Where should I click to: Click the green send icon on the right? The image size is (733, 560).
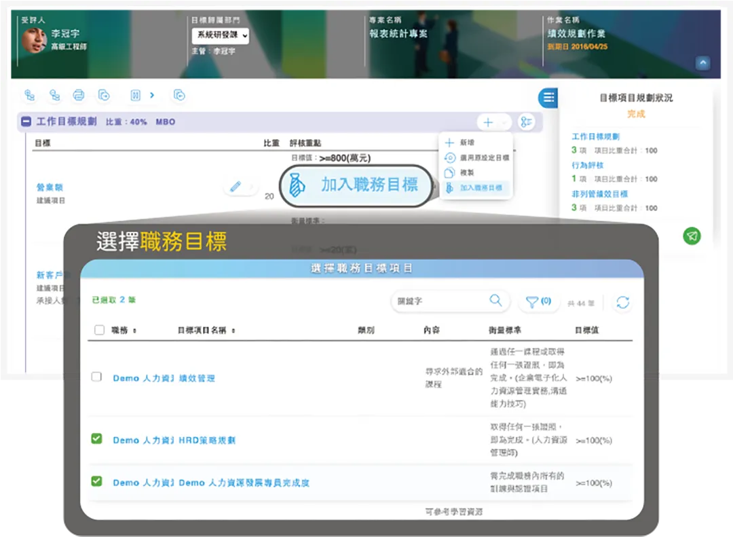click(x=692, y=236)
